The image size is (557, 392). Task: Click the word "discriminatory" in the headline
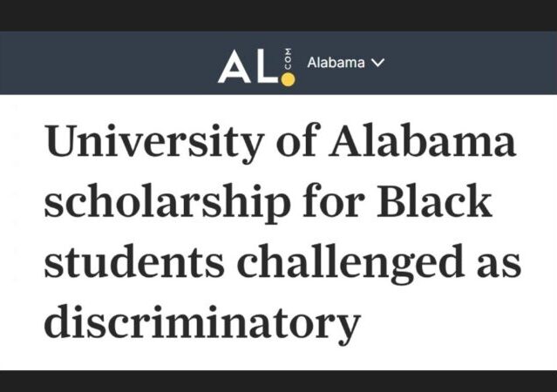click(201, 322)
